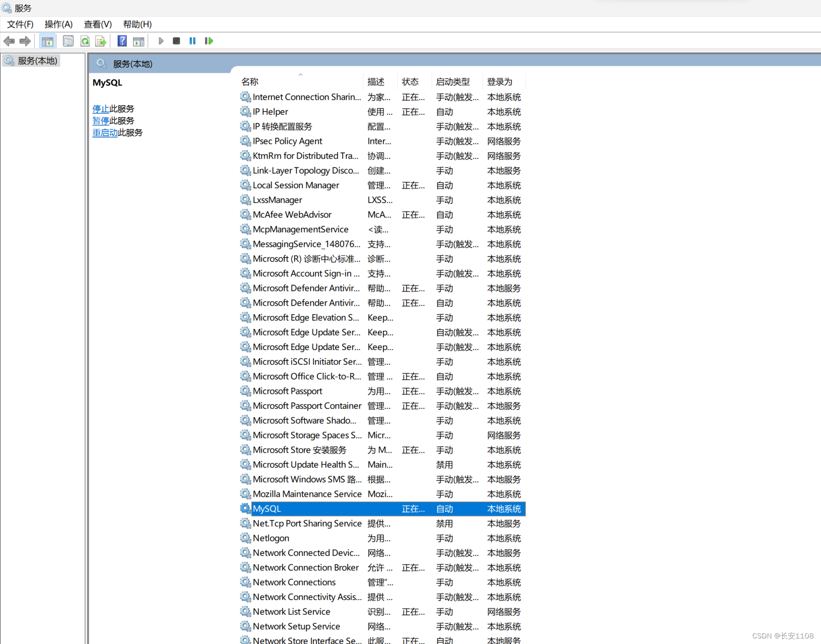Select Microsoft Account Sign-in service
This screenshot has height=644, width=821.
pos(383,273)
